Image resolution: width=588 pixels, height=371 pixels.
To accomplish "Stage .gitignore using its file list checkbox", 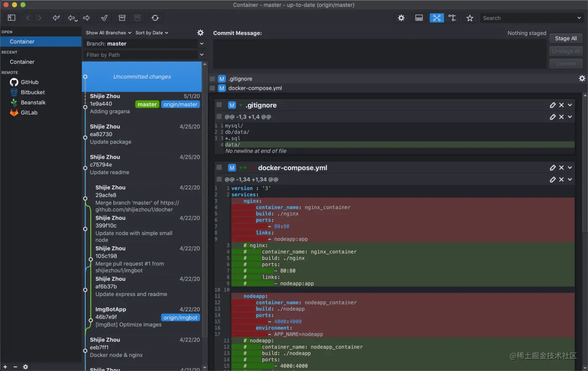I will (213, 79).
